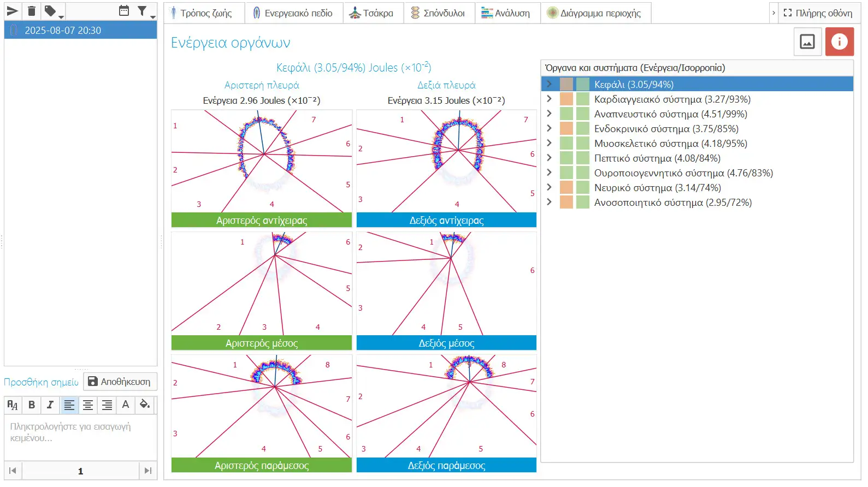The height and width of the screenshot is (487, 868).
Task: Click the send arrow icon above the date list
Action: [13, 11]
